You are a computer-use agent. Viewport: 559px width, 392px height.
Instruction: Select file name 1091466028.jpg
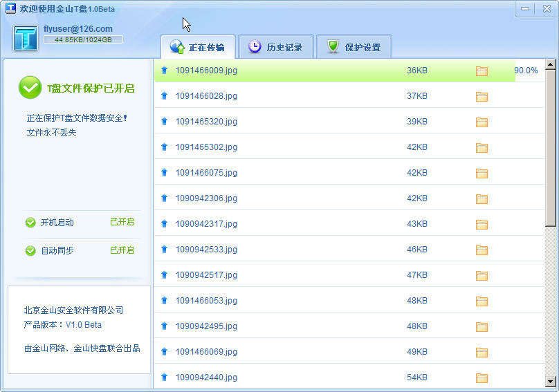pos(206,96)
